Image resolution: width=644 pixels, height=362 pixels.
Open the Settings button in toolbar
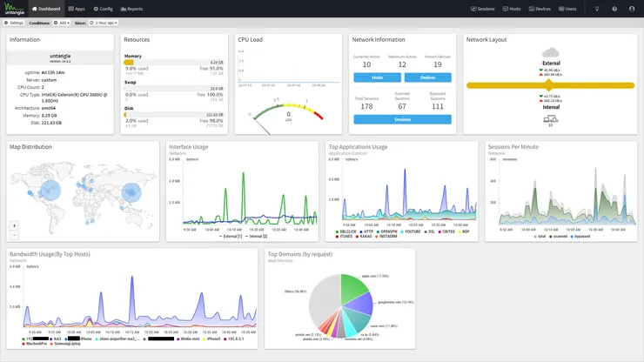(14, 23)
